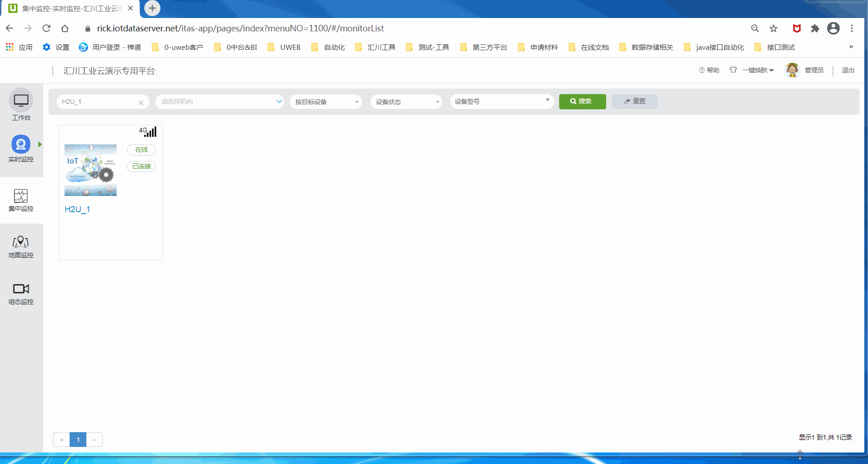Open the 测试-工具 bookmark folder
Viewport: 868px width, 464px height.
pyautogui.click(x=427, y=47)
